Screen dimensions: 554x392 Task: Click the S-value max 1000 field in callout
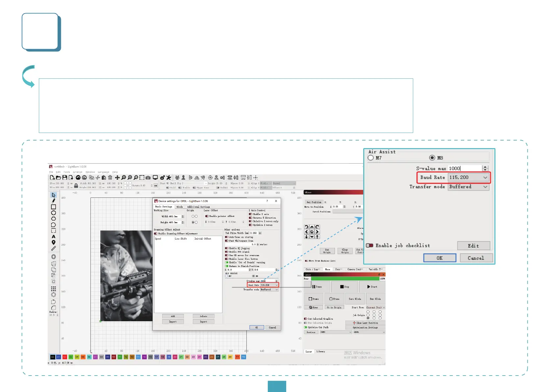coord(465,168)
